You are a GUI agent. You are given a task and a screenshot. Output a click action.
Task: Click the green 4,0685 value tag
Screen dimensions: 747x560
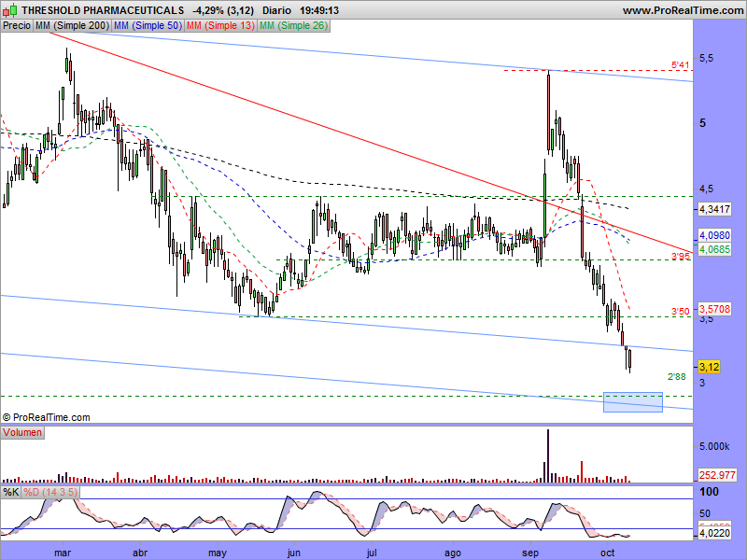[714, 249]
